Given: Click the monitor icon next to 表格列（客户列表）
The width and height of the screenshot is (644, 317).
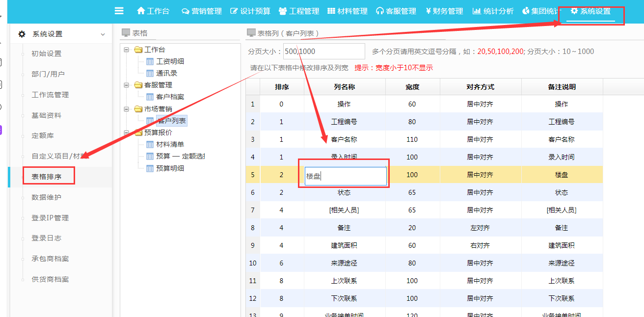Looking at the screenshot, I should pyautogui.click(x=250, y=32).
